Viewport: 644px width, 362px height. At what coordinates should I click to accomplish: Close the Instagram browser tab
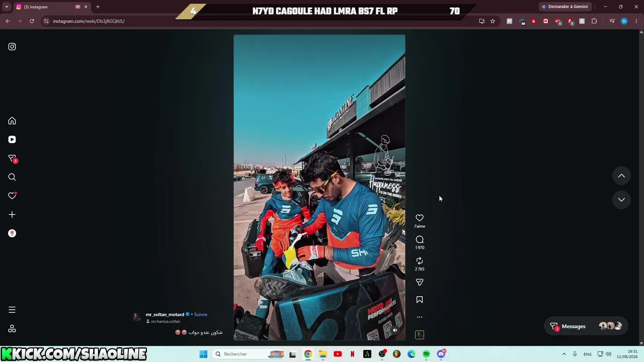[x=86, y=7]
